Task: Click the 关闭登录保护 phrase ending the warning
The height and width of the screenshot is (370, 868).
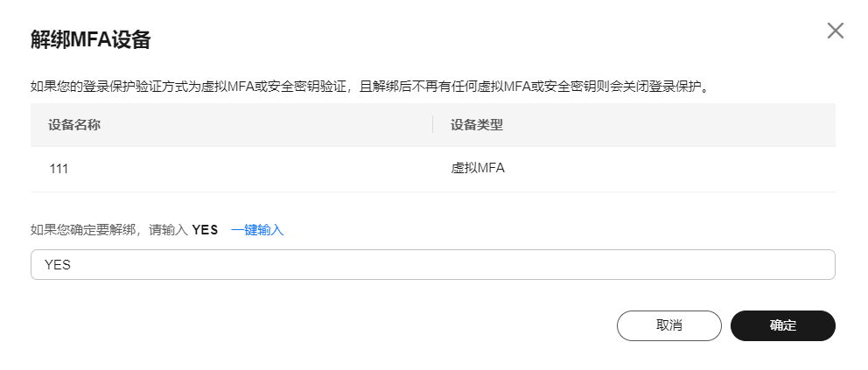Action: pos(675,87)
